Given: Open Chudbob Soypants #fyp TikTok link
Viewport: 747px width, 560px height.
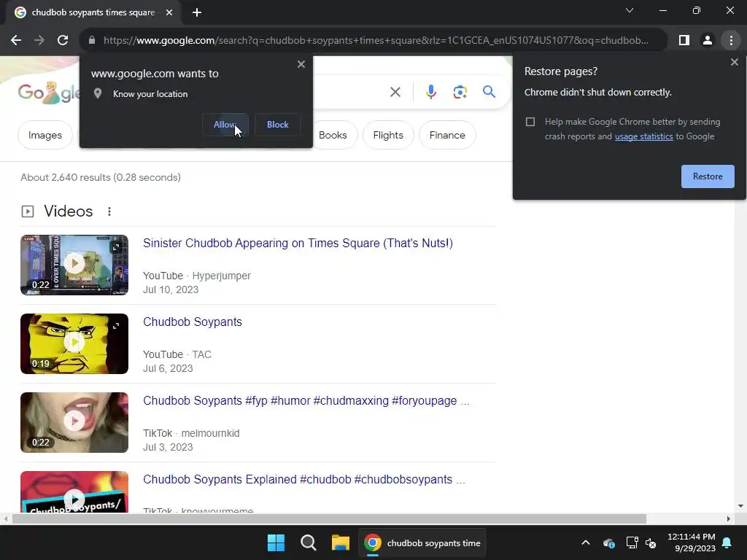Looking at the screenshot, I should [306, 401].
